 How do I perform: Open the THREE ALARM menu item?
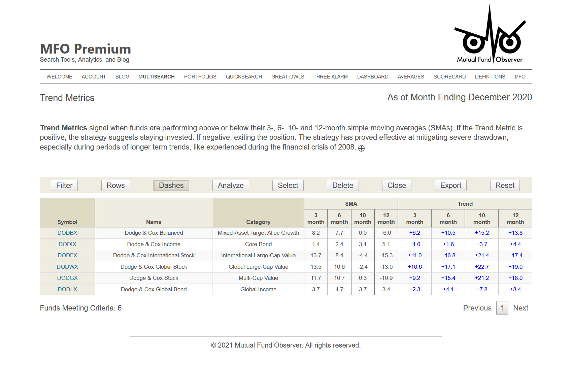click(x=331, y=77)
